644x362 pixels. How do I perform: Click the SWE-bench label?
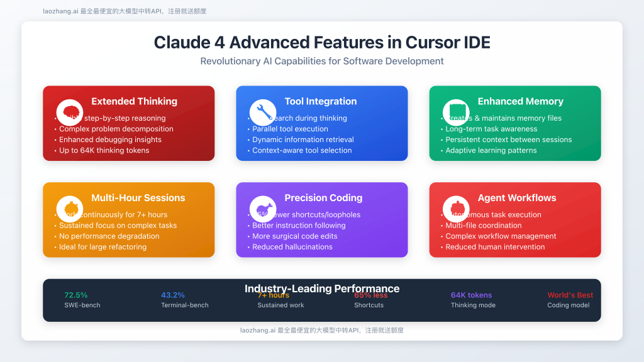pyautogui.click(x=82, y=305)
